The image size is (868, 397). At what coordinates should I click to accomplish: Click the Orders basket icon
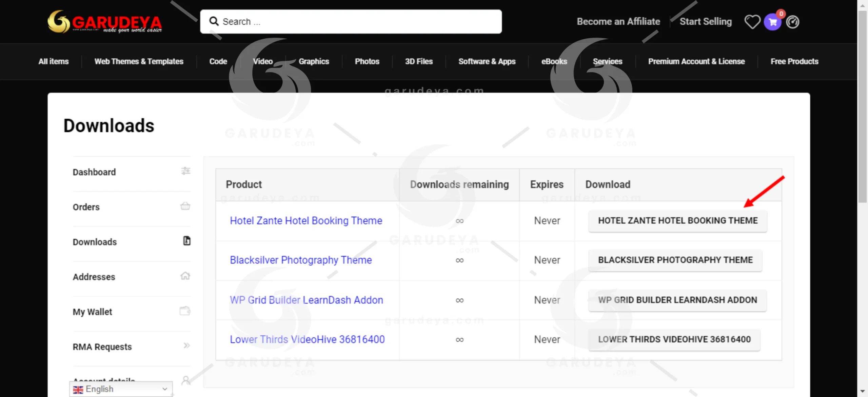click(185, 206)
